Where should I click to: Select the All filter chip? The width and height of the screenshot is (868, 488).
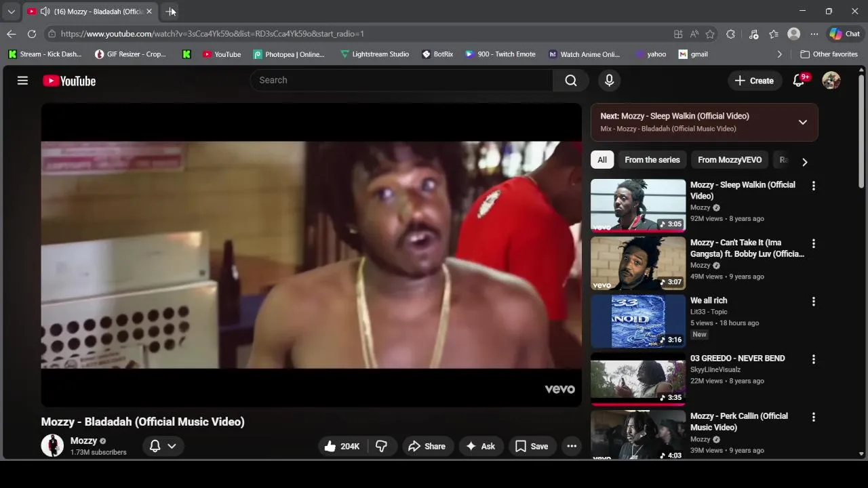pos(602,160)
